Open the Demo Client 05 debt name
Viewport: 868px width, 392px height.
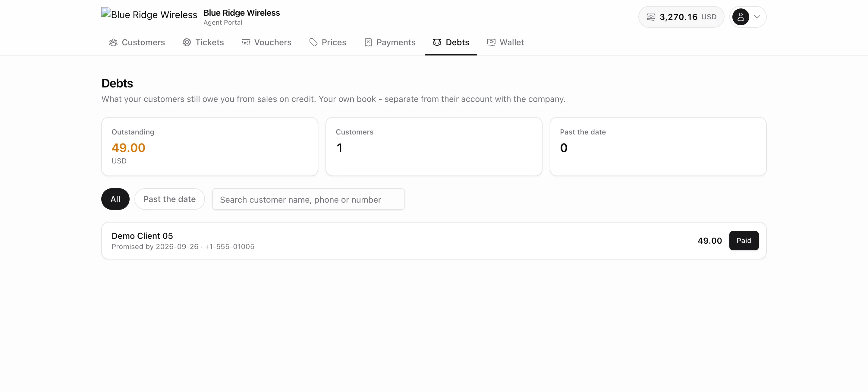142,236
